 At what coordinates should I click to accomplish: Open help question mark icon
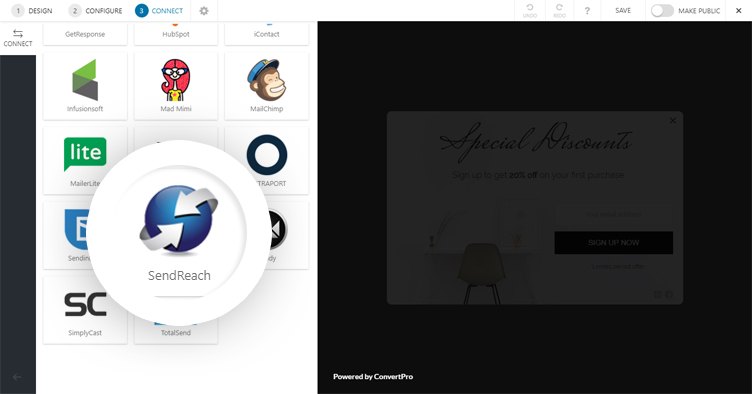coord(587,11)
